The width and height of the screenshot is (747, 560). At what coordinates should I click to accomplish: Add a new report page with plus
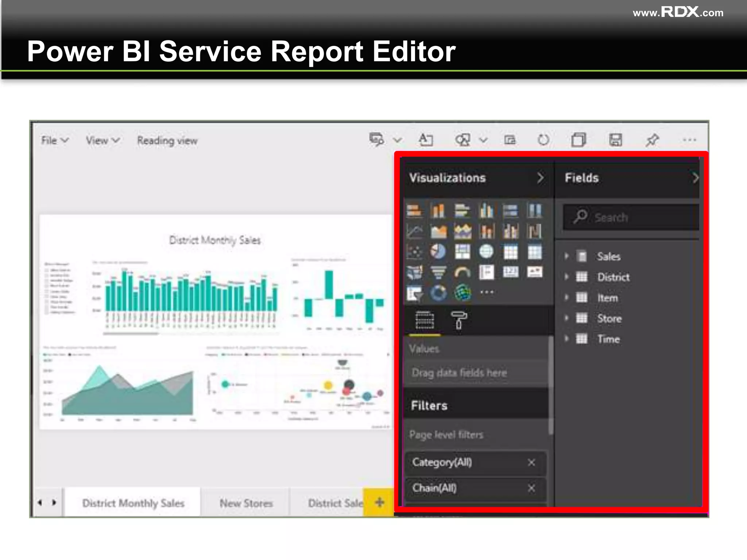pos(379,502)
